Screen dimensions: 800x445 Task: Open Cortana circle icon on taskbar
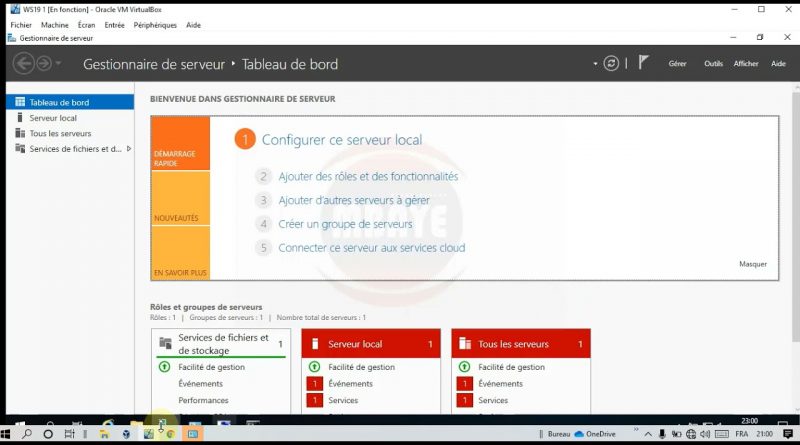[x=48, y=434]
